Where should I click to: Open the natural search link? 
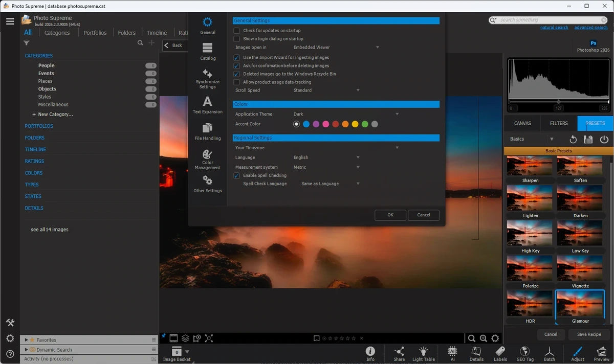point(554,28)
